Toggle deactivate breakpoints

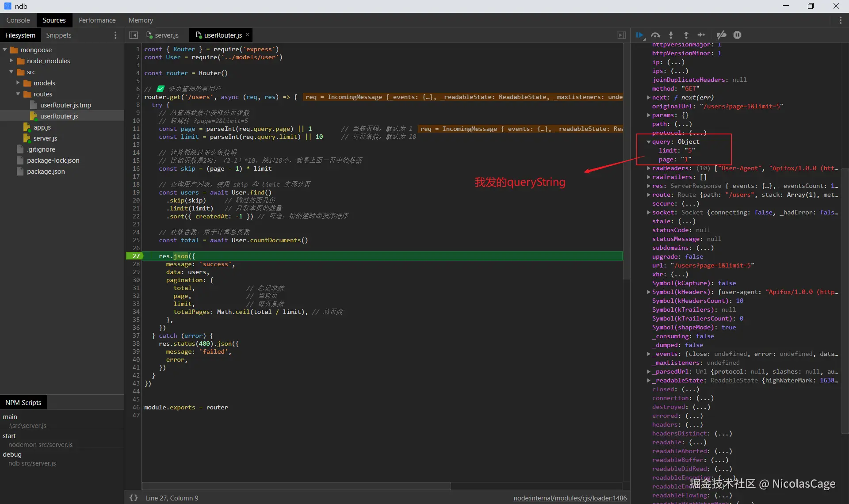(721, 35)
